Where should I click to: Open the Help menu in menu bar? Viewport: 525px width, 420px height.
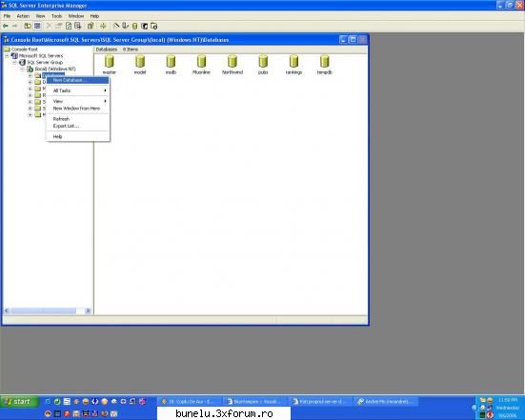94,16
